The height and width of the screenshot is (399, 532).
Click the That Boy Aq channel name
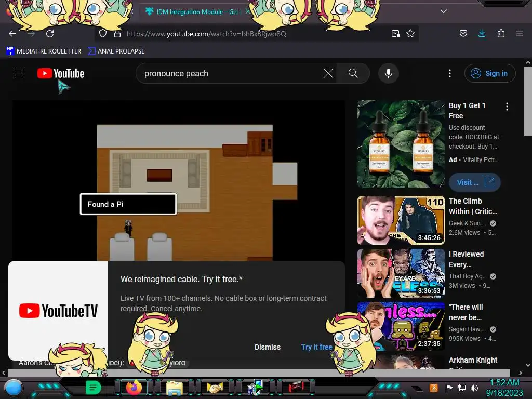tap(468, 276)
